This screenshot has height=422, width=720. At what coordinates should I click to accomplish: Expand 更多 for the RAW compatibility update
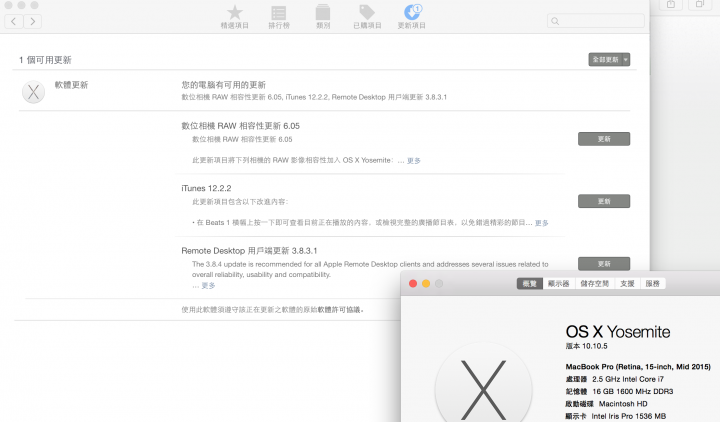click(x=414, y=161)
